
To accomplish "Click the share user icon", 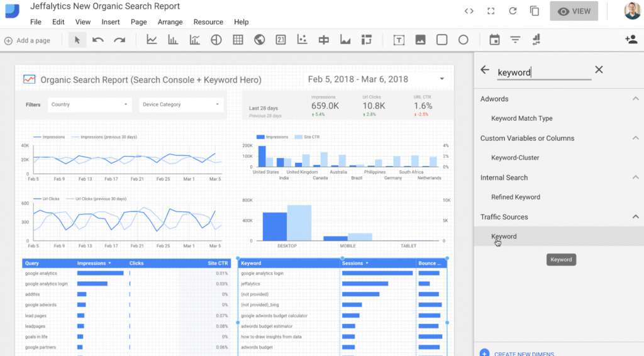I will coord(631,40).
